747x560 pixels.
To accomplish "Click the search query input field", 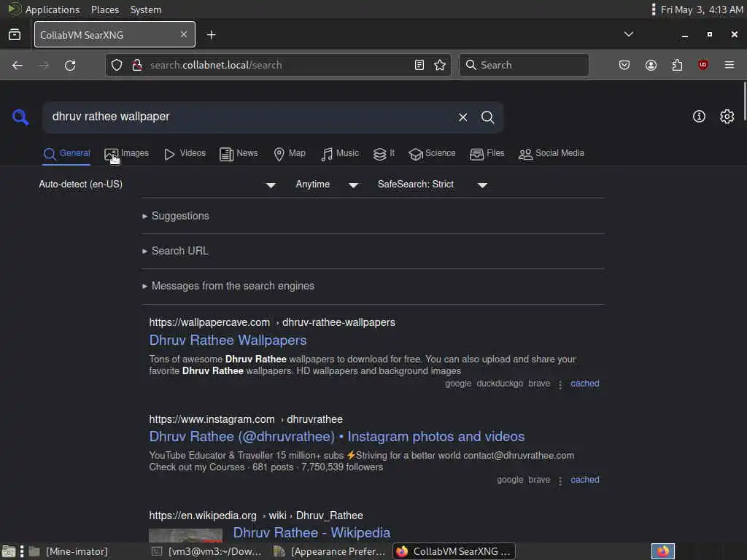I will coord(250,117).
